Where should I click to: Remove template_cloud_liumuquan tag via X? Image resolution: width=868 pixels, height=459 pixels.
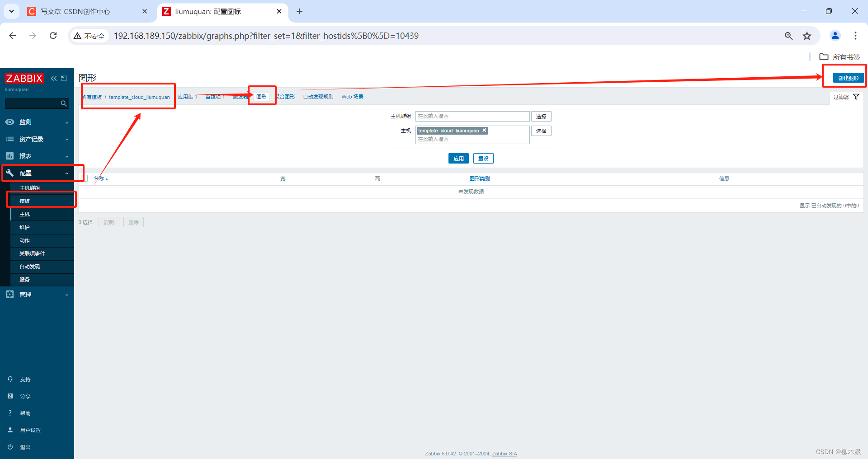[484, 130]
